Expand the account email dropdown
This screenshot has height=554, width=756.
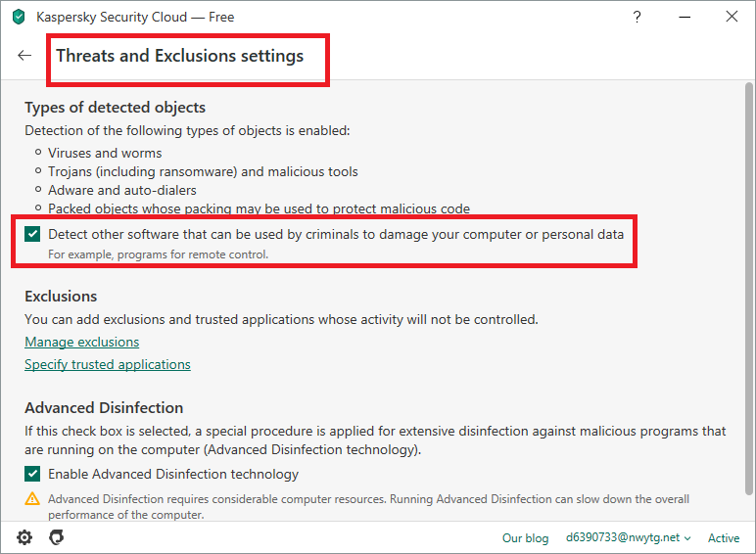pyautogui.click(x=628, y=538)
